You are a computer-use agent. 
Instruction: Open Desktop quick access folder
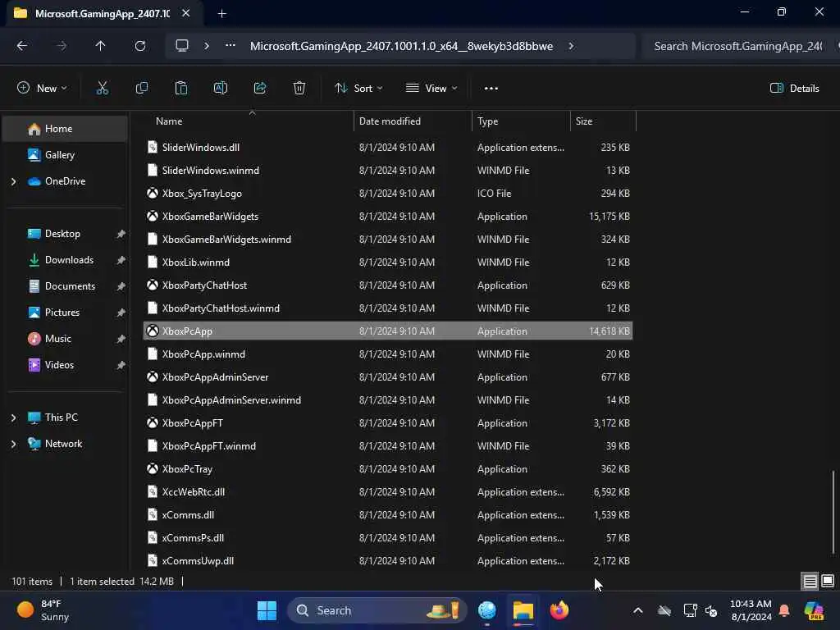[x=65, y=234]
